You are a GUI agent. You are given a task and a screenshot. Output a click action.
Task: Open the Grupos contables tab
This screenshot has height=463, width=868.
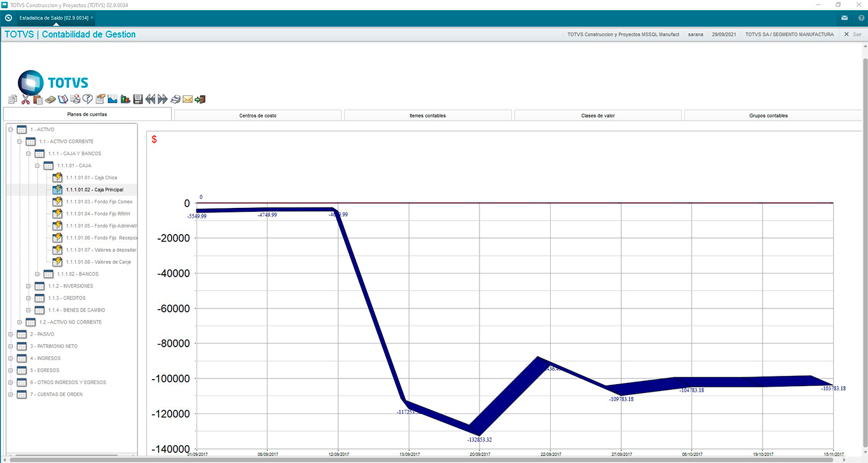coord(768,116)
